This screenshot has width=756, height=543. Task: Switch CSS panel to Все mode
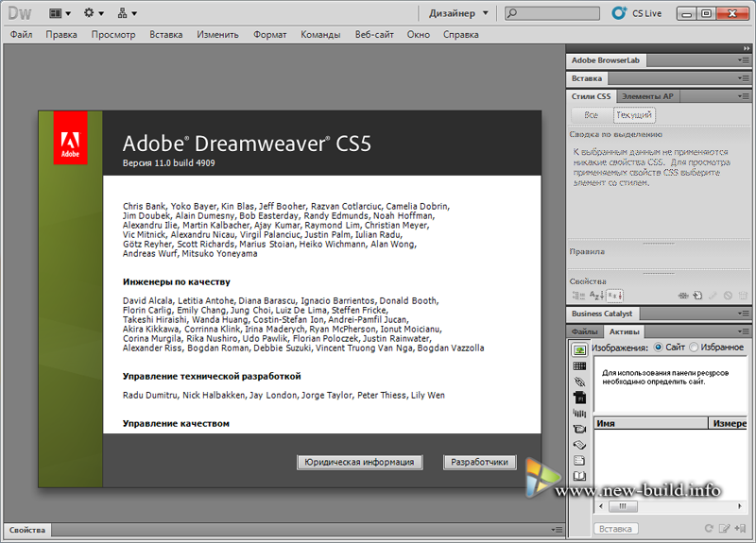(x=592, y=114)
